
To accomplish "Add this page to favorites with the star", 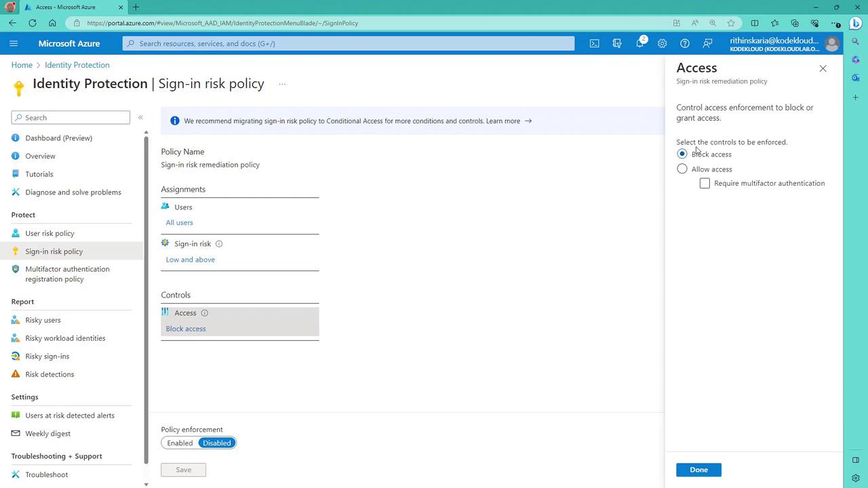I will coord(731,23).
